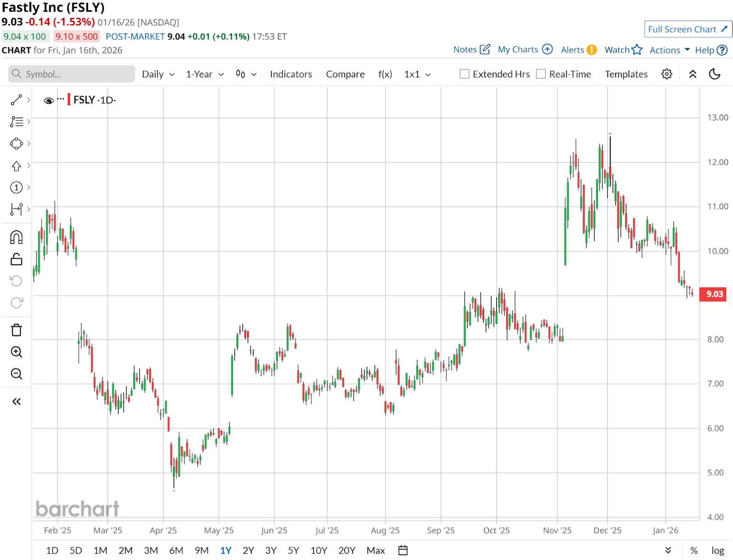Expand the annotation list tool options arrow
733x560 pixels.
point(28,122)
